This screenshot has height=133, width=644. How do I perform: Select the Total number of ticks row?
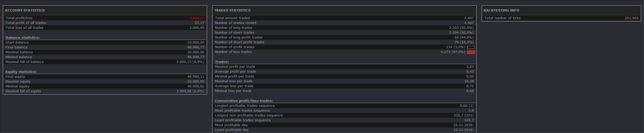(561, 18)
